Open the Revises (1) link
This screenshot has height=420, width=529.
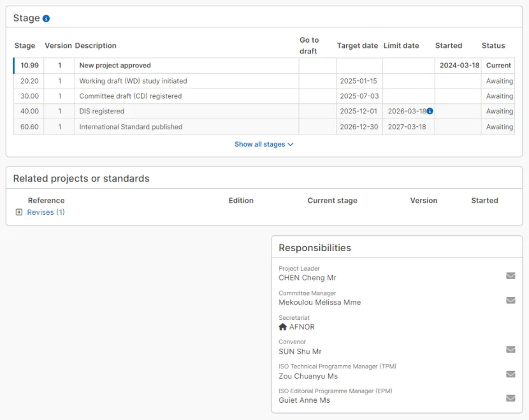click(46, 212)
